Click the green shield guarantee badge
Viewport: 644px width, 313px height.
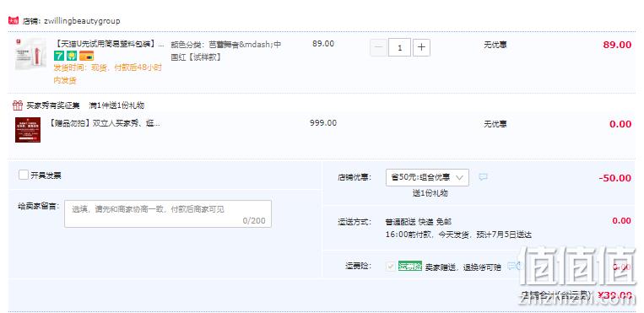click(x=72, y=56)
